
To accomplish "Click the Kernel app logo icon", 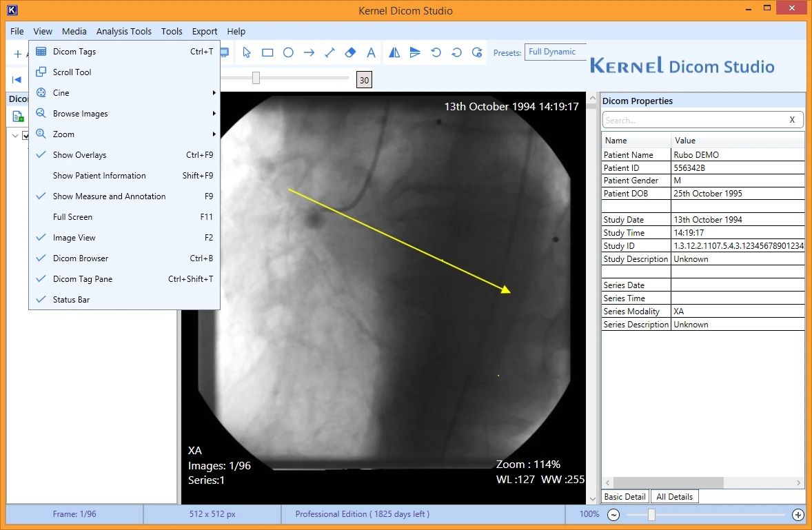I will click(x=12, y=10).
